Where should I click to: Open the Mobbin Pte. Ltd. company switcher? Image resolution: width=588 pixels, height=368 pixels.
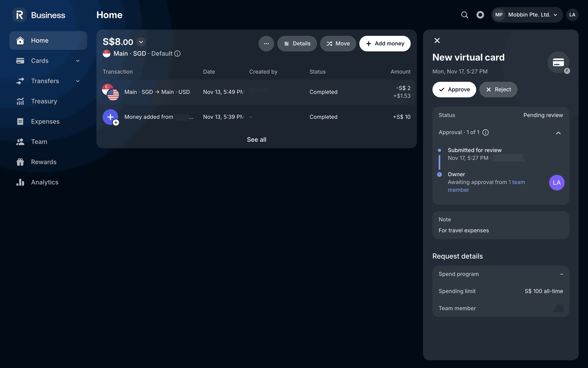[x=527, y=15]
